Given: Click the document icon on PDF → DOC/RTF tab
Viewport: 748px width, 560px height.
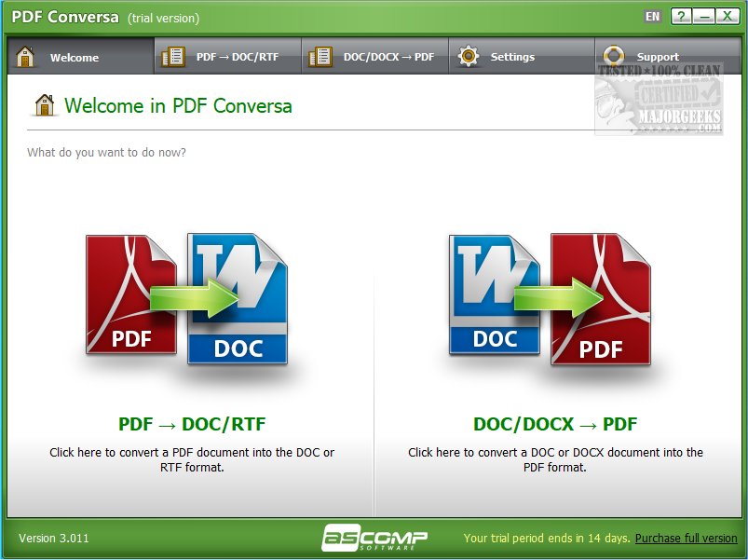Looking at the screenshot, I should pos(172,57).
